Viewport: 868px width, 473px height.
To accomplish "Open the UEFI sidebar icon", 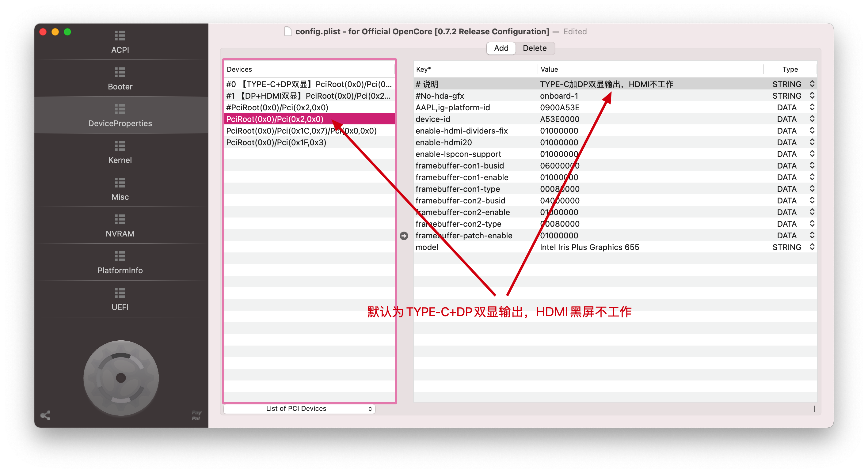I will (120, 293).
